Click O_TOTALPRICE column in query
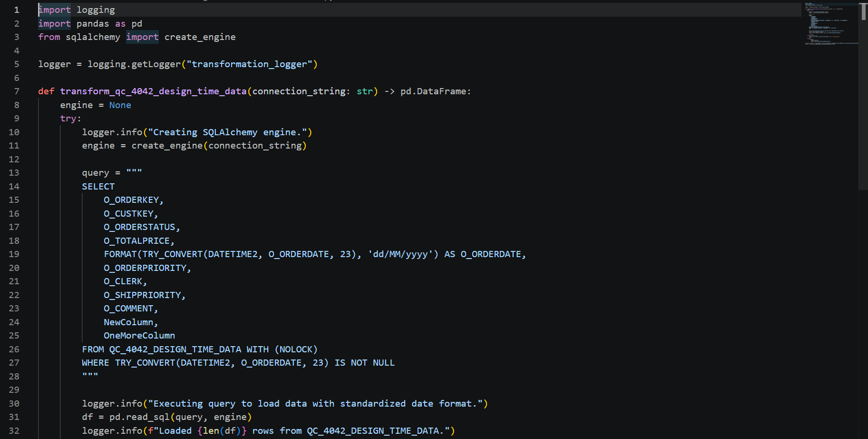Screen dimensions: 868x439 pyautogui.click(x=137, y=240)
